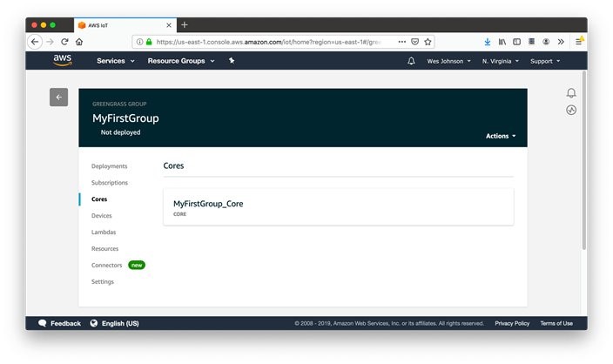Open the N. Virginia region dropdown
This screenshot has height=364, width=613.
[501, 61]
